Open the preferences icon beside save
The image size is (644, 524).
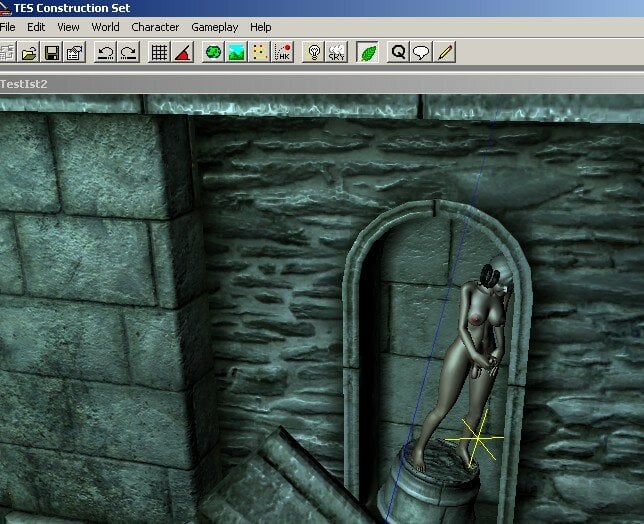click(75, 52)
